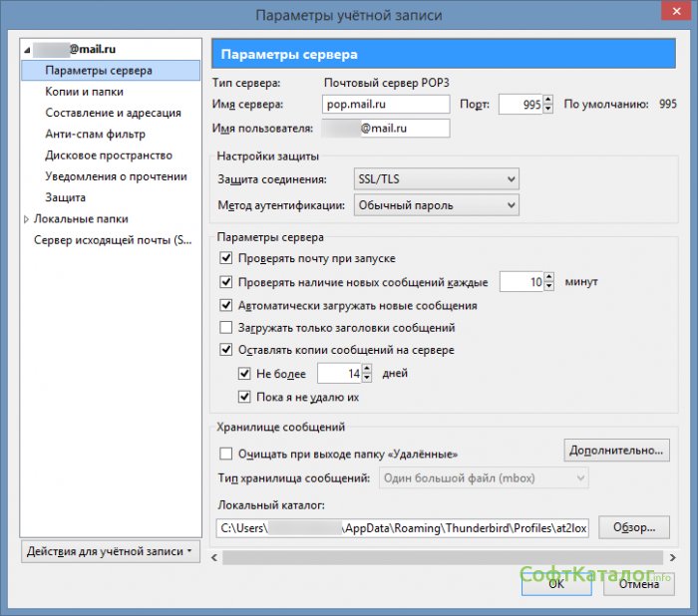Go to 'Сервер исходящей почты' section
This screenshot has width=698, height=616.
112,240
